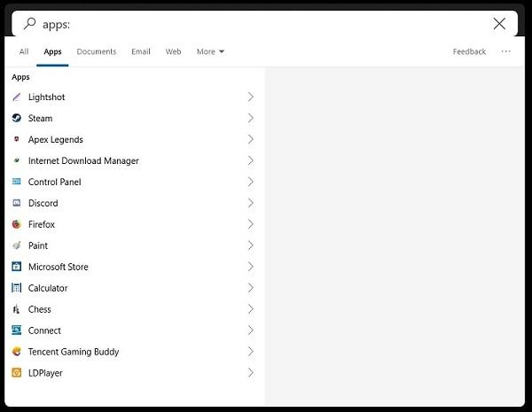The width and height of the screenshot is (532, 412).
Task: Click the Feedback link
Action: click(x=469, y=51)
